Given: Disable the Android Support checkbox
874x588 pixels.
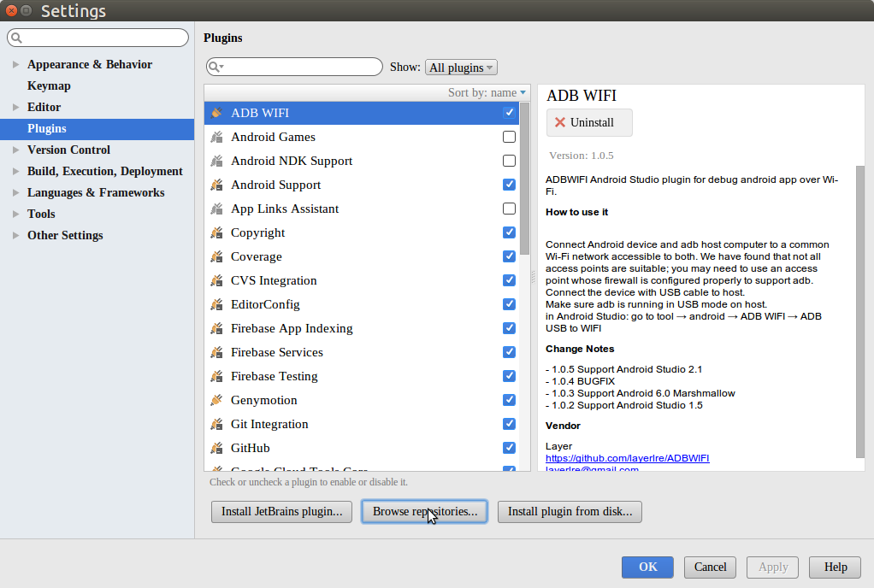Looking at the screenshot, I should pos(509,185).
